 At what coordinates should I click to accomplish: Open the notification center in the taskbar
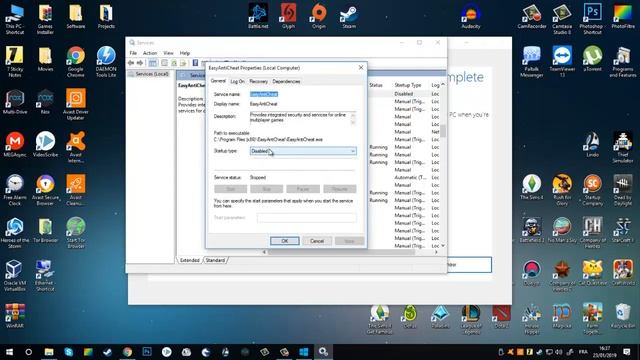[627, 352]
